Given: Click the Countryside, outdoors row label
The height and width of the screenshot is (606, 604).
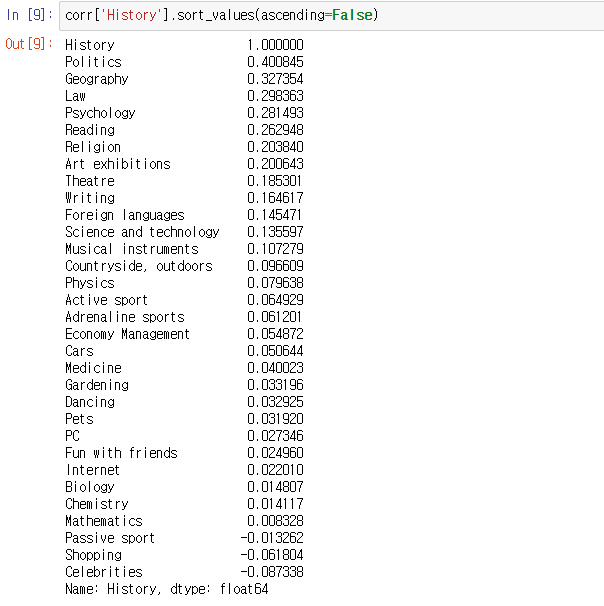Looking at the screenshot, I should 139,266.
